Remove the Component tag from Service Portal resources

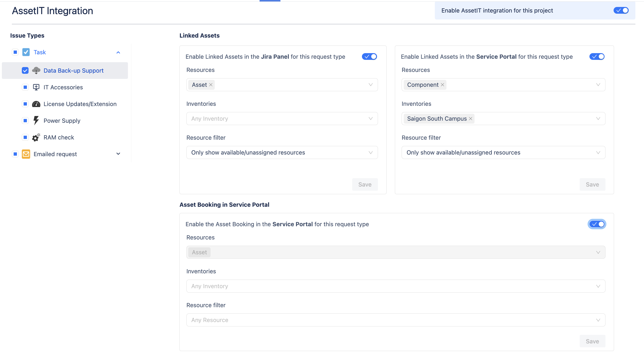pos(442,85)
